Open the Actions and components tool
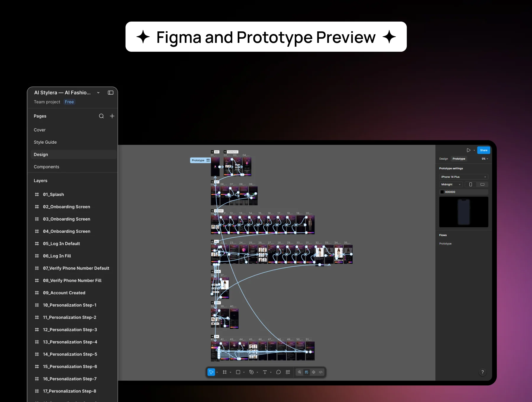Image resolution: width=532 pixels, height=402 pixels. [x=288, y=372]
